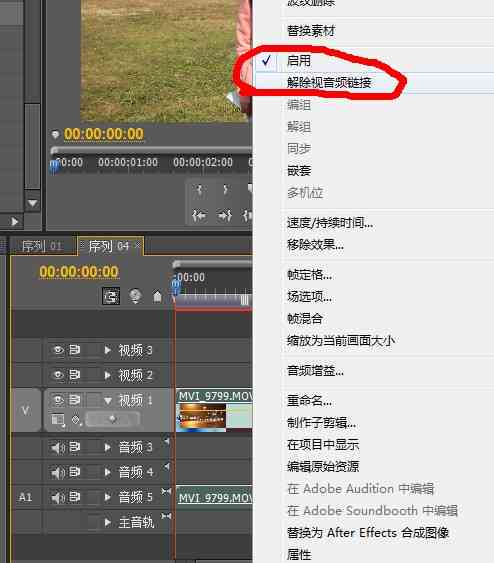Click the A1 source track indicator
This screenshot has width=494, height=563.
[25, 497]
